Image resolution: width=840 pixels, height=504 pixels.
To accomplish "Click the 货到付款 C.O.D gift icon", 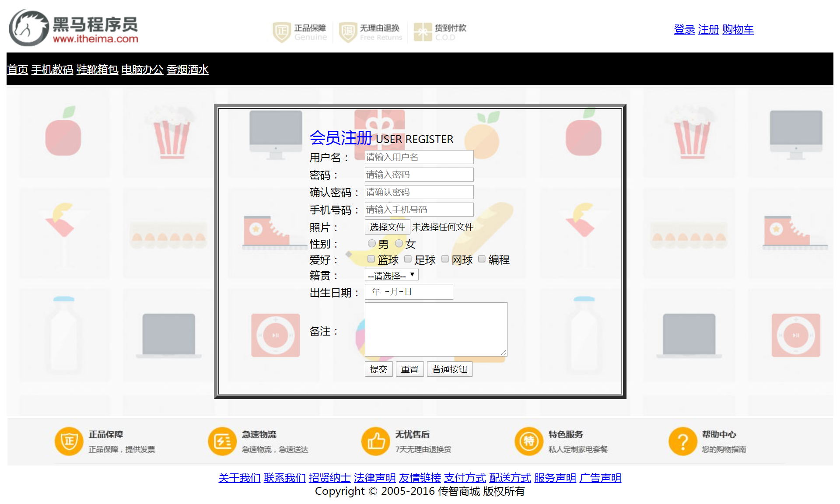I will click(423, 32).
